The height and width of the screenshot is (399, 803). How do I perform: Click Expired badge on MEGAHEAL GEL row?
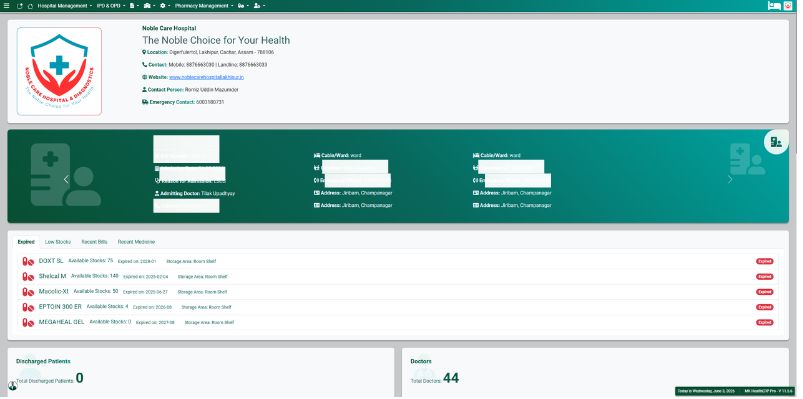pos(765,323)
